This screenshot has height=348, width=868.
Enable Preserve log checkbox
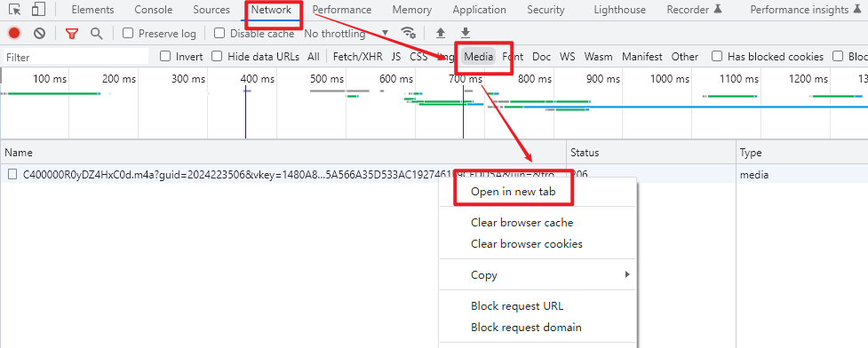128,33
